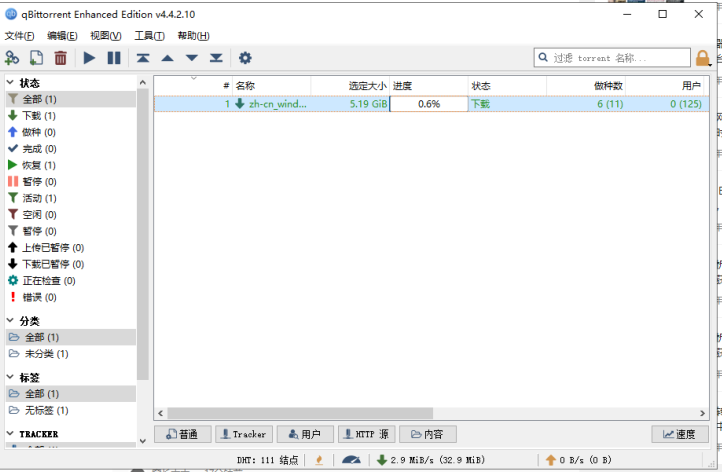This screenshot has width=722, height=472.
Task: Open the 速度 graph tab
Action: click(x=680, y=434)
